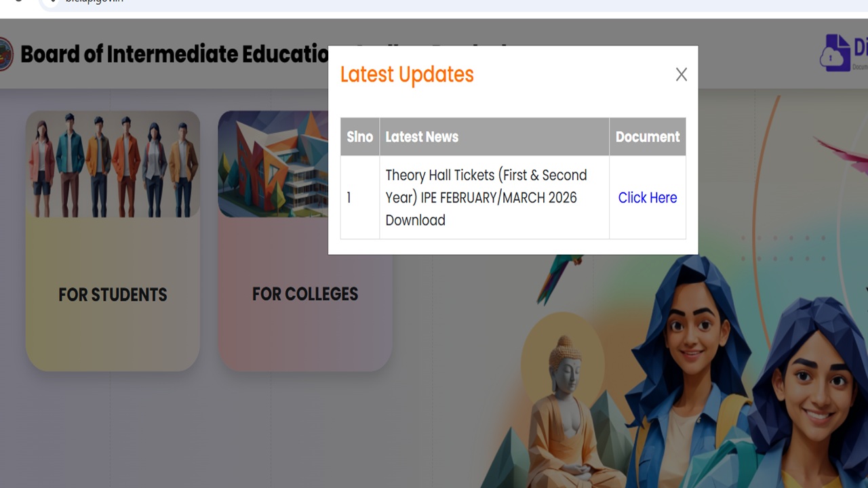Click the DigiLocker cloud document icon
The height and width of the screenshot is (488, 868).
(x=835, y=53)
